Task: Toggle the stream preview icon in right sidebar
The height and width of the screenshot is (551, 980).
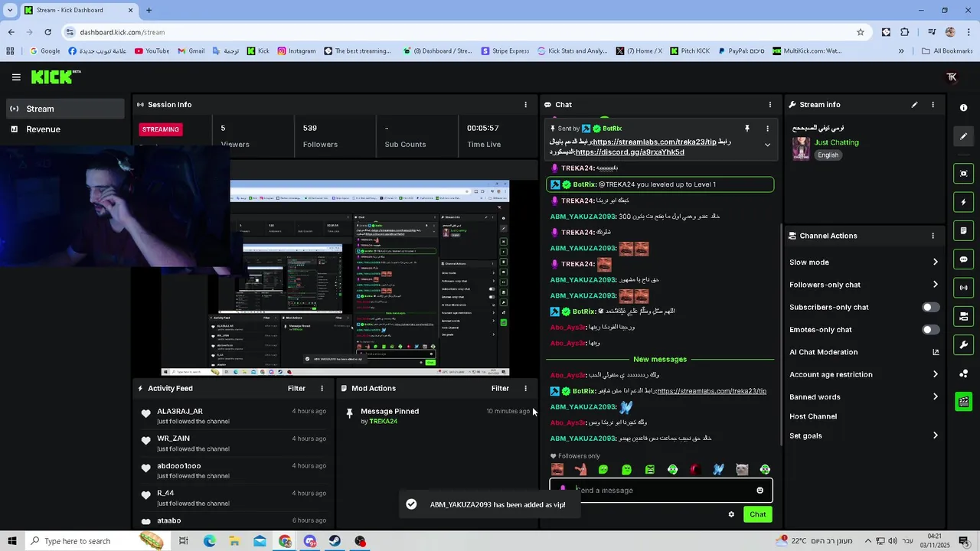Action: tap(964, 174)
